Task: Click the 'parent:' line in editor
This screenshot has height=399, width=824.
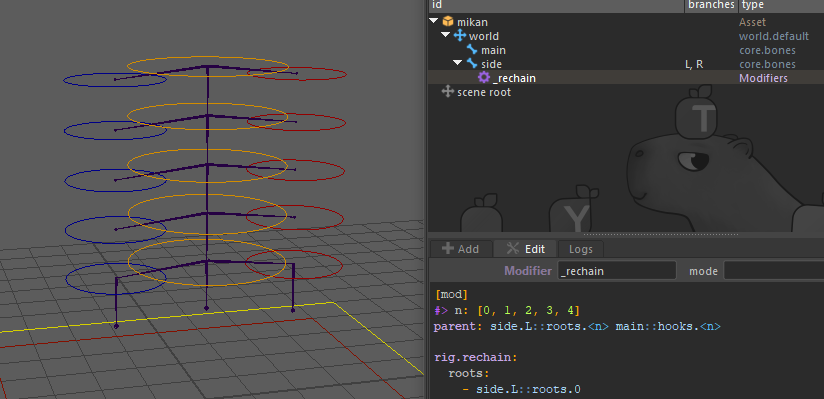Action: click(x=577, y=326)
